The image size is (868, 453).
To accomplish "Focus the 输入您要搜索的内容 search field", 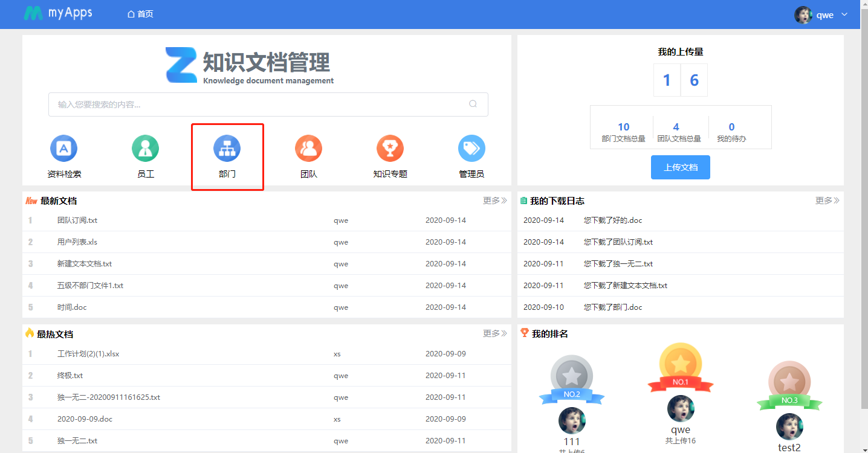I will (260, 104).
